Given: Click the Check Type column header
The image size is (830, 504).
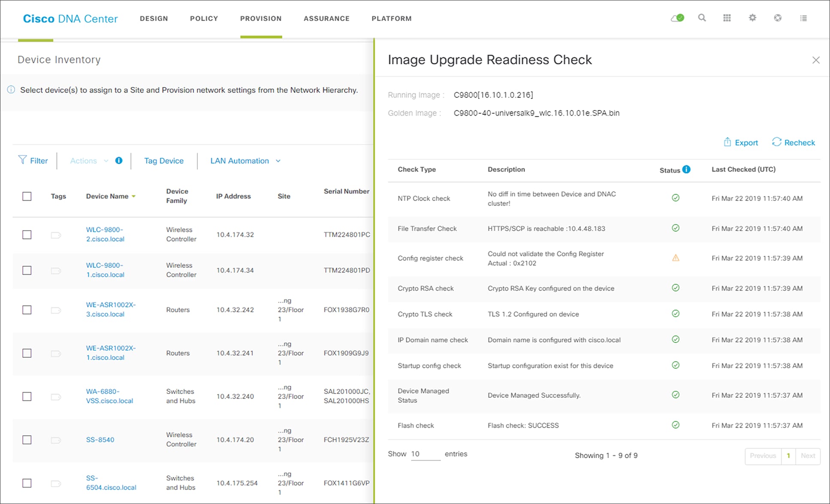Looking at the screenshot, I should click(417, 169).
